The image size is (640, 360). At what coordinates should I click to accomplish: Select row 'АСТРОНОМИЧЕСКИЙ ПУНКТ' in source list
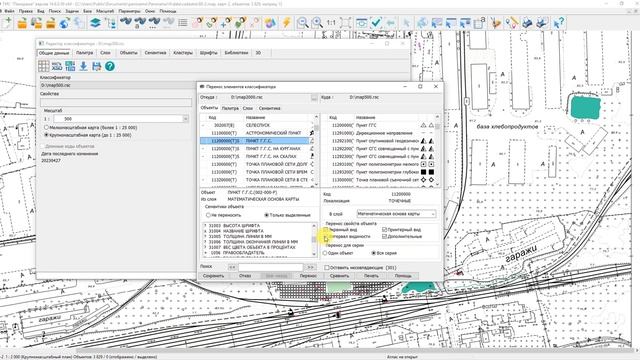(257, 133)
